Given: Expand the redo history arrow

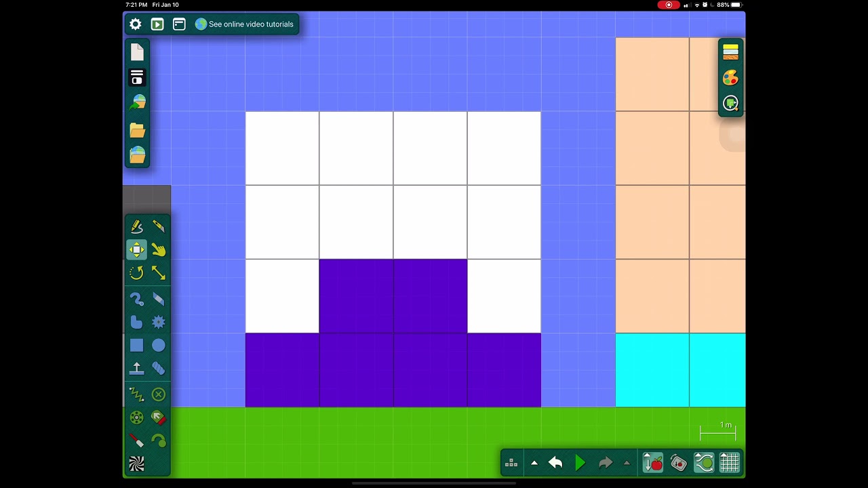Looking at the screenshot, I should (x=627, y=464).
